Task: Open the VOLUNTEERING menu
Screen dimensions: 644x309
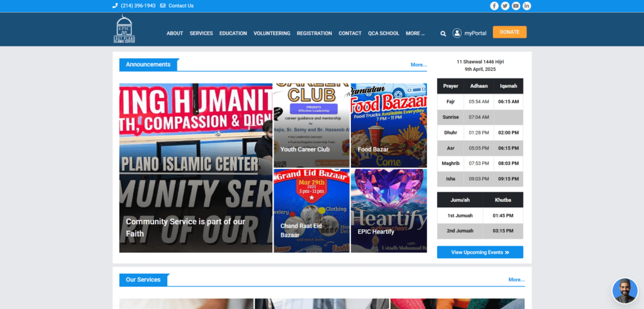Action: click(x=272, y=33)
